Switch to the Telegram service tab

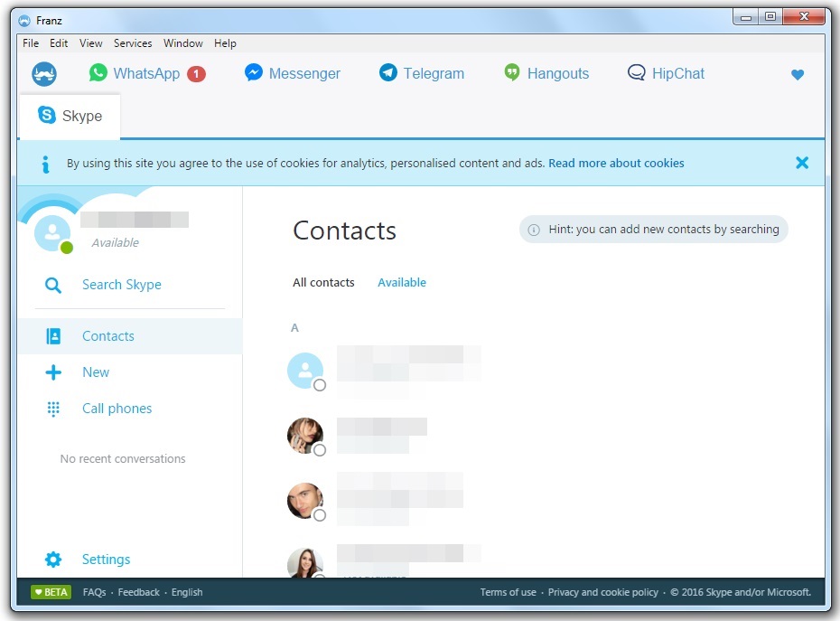pyautogui.click(x=422, y=73)
